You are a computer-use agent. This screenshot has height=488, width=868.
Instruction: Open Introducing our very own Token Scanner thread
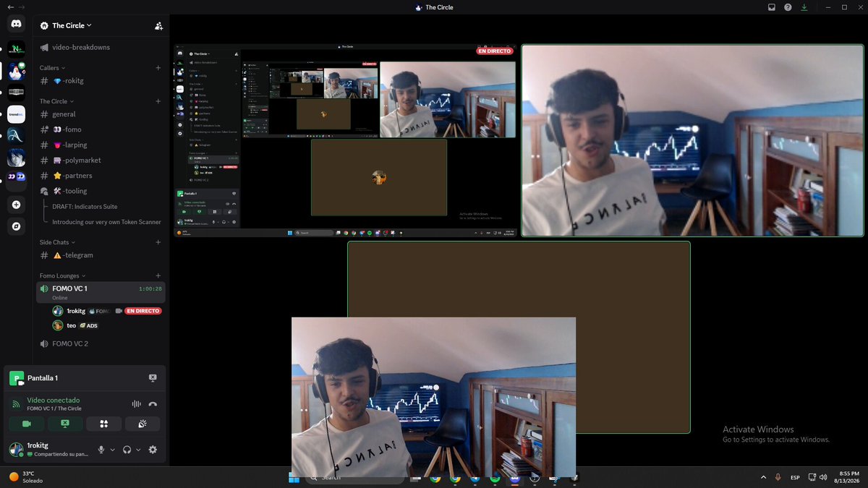[107, 222]
